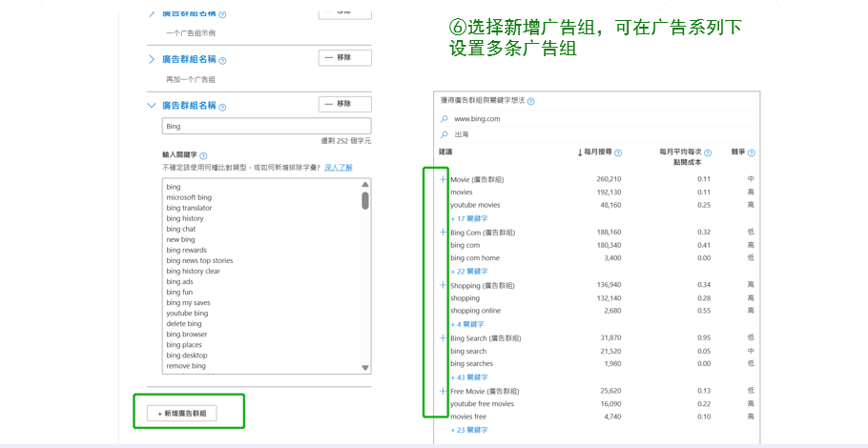
Task: Click the 'Bing Com (廣告群組)' suggestion
Action: (483, 233)
